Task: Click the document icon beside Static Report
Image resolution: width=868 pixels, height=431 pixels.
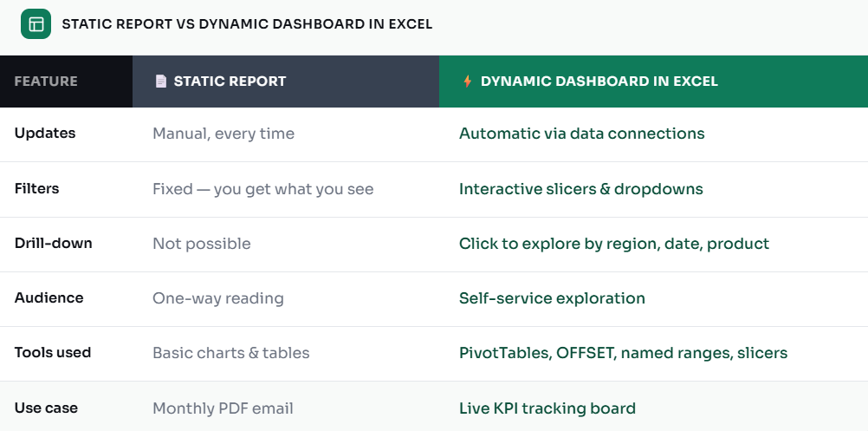Action: tap(160, 82)
